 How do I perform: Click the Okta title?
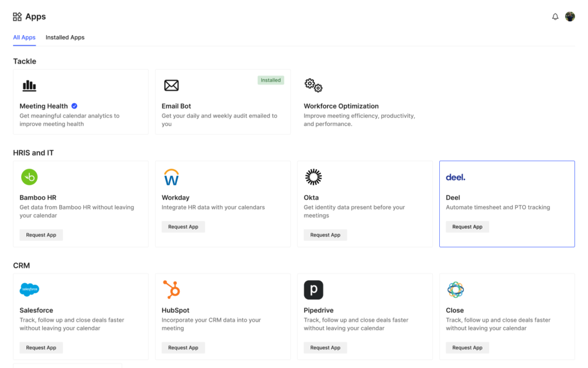pyautogui.click(x=311, y=197)
